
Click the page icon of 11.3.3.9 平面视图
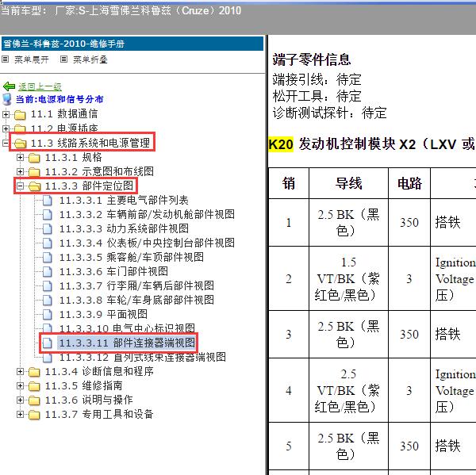click(48, 315)
